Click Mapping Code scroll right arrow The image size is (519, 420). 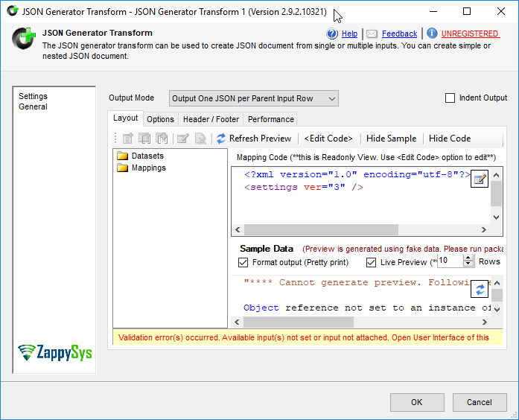point(484,229)
